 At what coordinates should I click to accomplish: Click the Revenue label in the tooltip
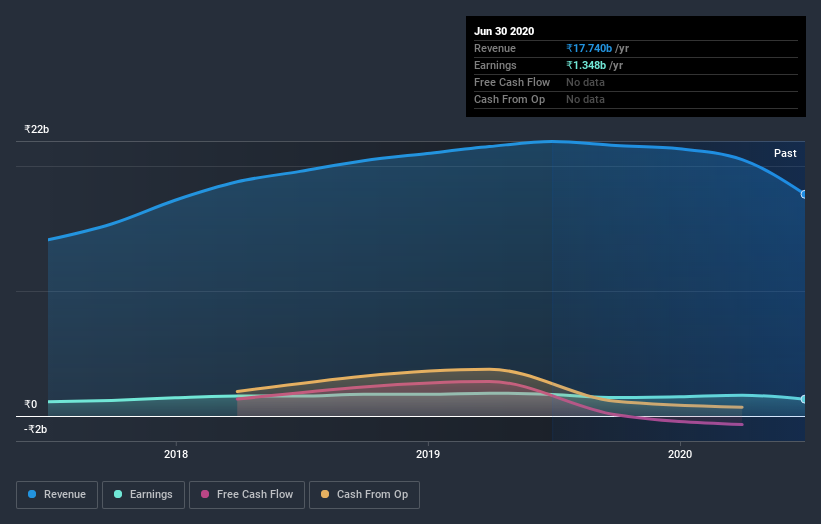495,48
